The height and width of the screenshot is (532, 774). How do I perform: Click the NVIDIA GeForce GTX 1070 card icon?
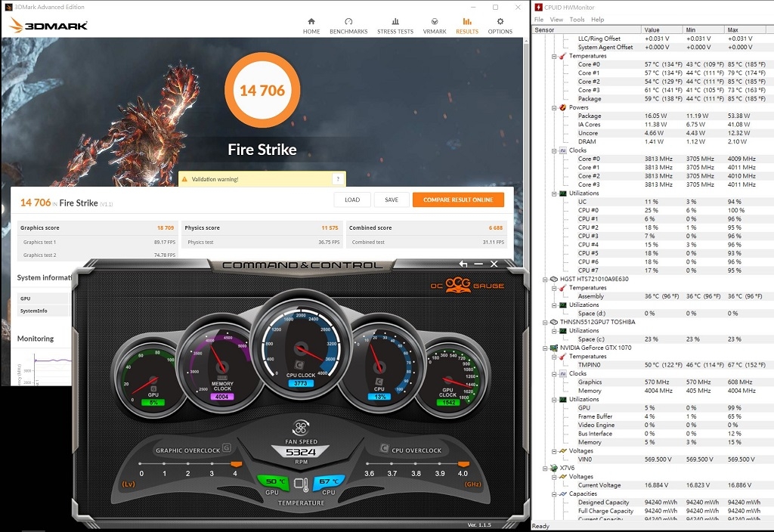554,348
